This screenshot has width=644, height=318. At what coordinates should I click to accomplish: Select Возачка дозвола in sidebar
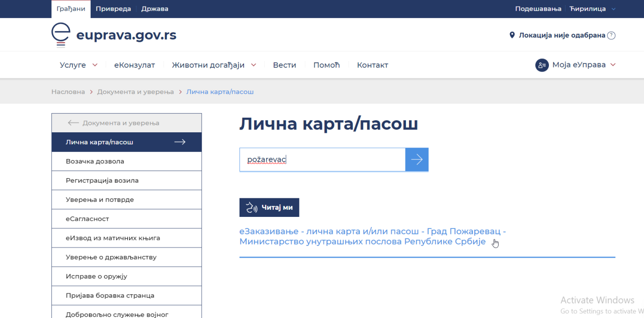tap(127, 161)
